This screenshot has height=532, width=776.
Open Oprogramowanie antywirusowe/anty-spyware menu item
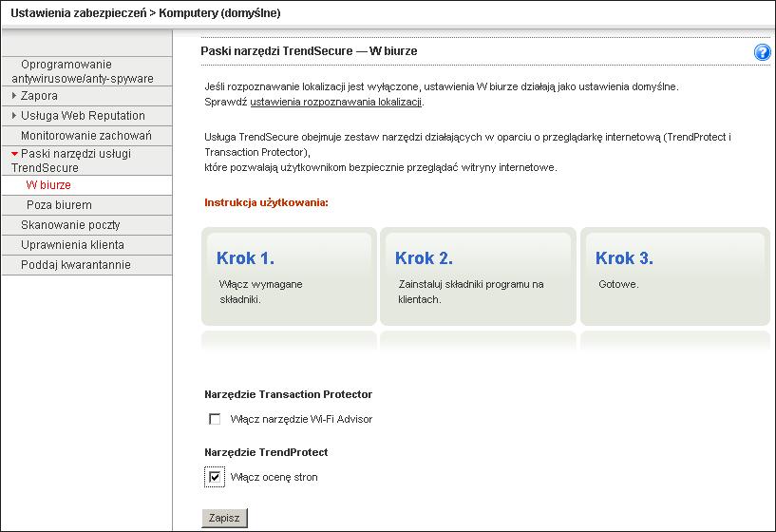point(87,71)
